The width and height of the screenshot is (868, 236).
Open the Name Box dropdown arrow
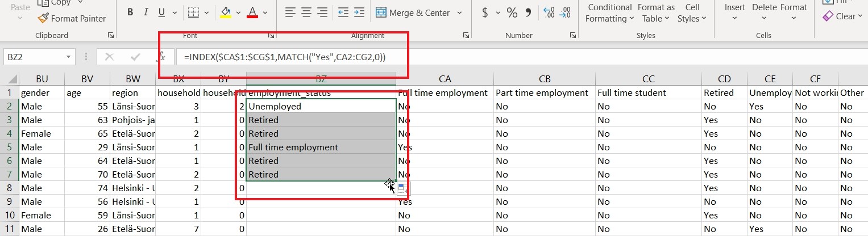pyautogui.click(x=69, y=57)
